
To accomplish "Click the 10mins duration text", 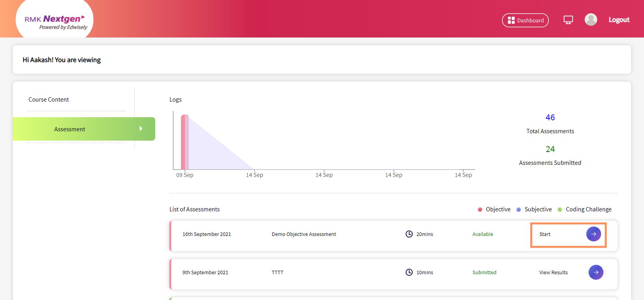I will click(424, 273).
